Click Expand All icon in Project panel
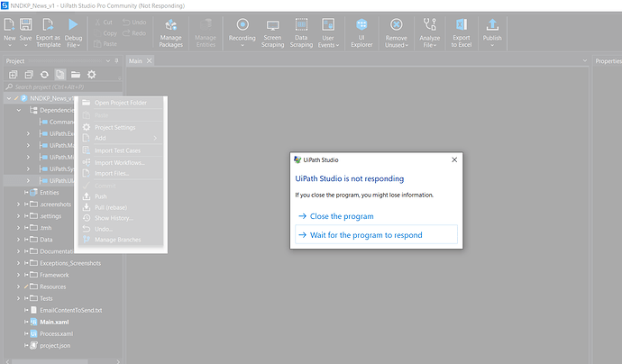 coord(14,75)
